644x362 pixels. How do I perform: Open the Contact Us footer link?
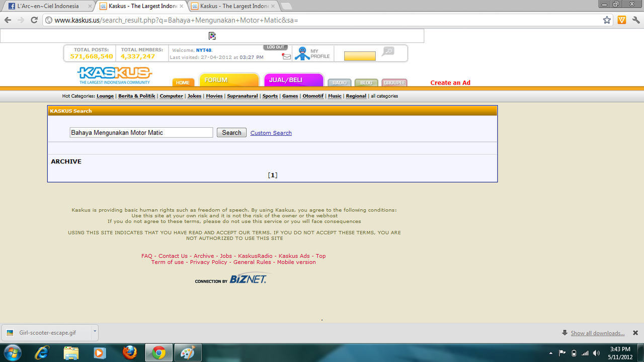173,256
